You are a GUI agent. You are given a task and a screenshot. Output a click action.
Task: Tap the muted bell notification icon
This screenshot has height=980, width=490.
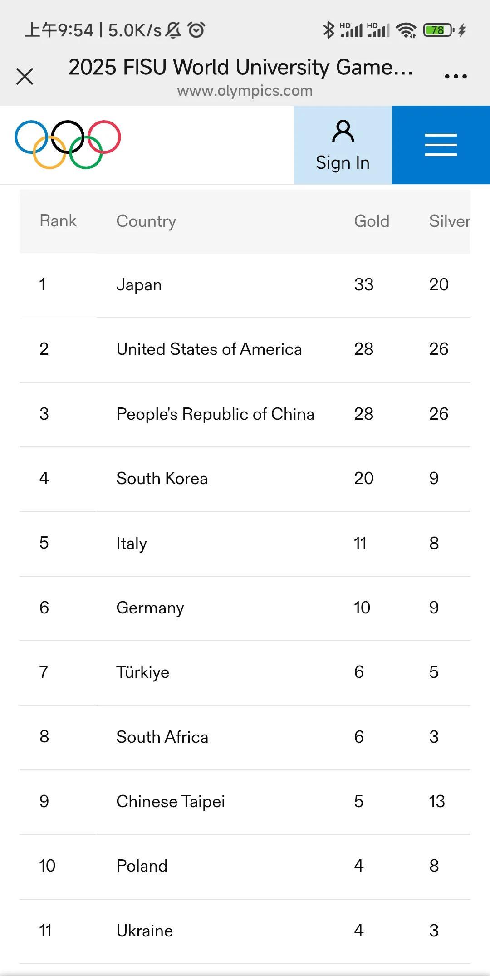pyautogui.click(x=173, y=30)
